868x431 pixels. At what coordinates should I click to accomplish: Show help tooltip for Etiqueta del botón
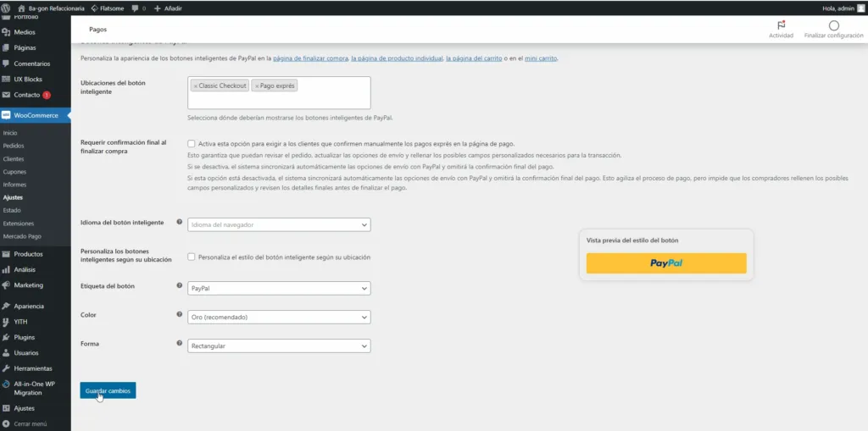click(180, 285)
